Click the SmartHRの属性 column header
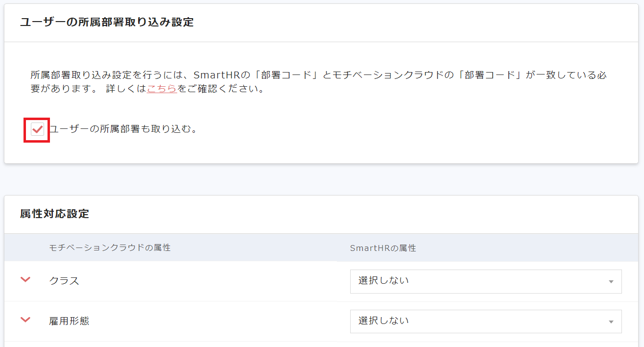 (383, 248)
